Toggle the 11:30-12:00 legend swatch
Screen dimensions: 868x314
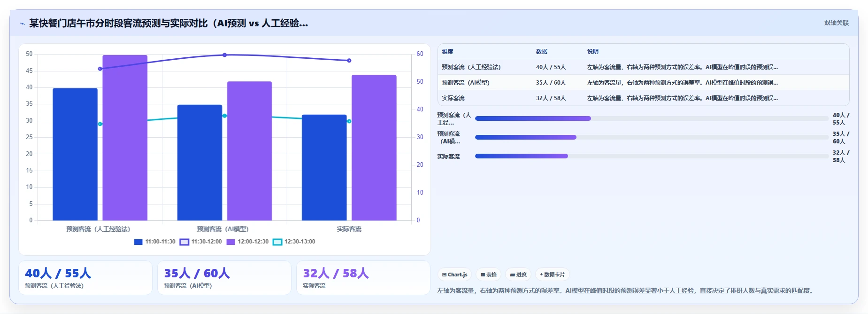[x=184, y=242]
